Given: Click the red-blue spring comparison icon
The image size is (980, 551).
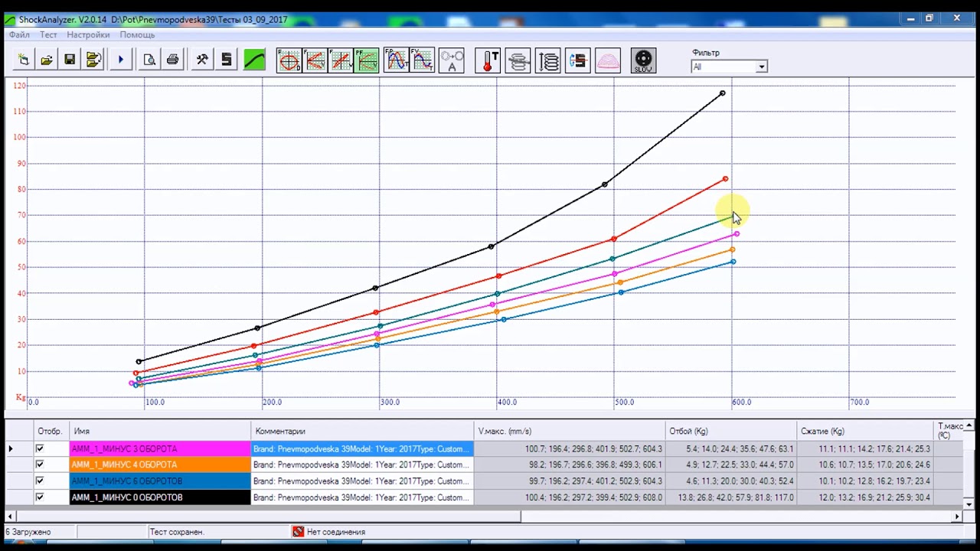Looking at the screenshot, I should coord(578,60).
